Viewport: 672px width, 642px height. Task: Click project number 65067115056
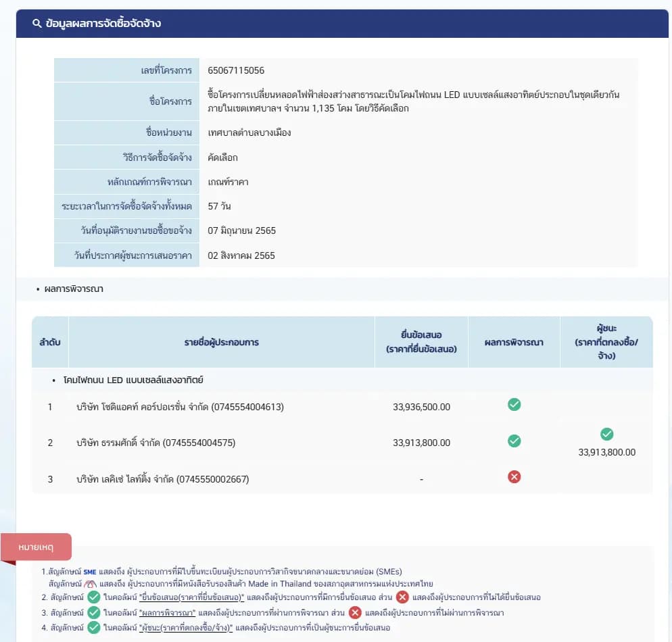(236, 70)
